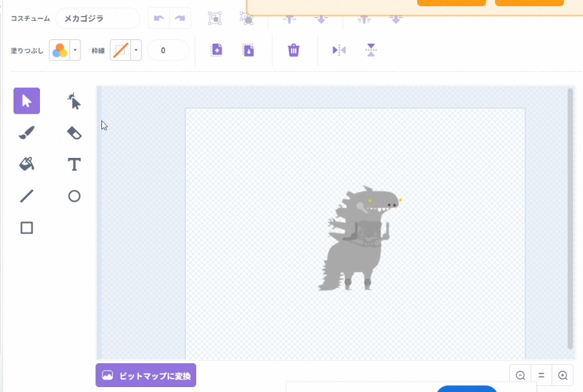Screen dimensions: 583x392
Task: Click the Paste icon
Action: (248, 50)
